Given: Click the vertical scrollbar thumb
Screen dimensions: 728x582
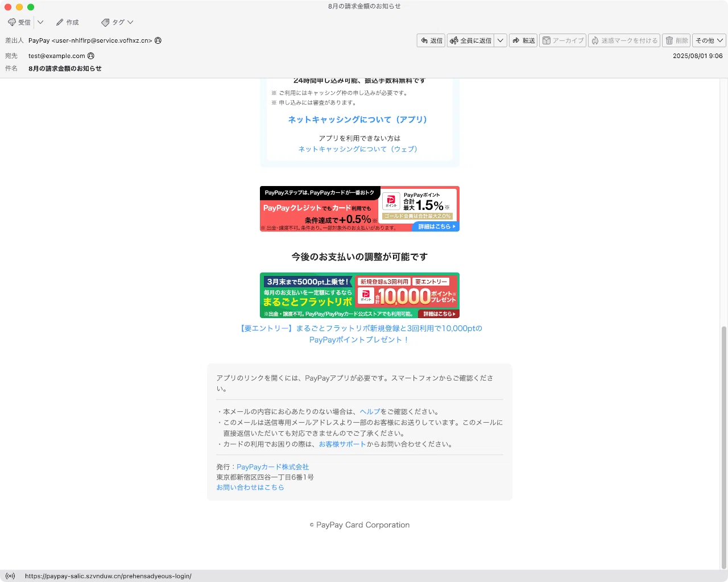Looking at the screenshot, I should point(724,447).
